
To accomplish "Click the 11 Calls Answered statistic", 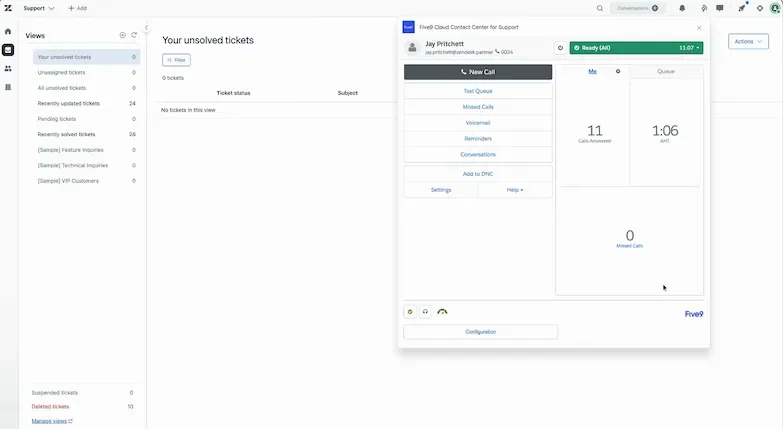I will tap(594, 133).
